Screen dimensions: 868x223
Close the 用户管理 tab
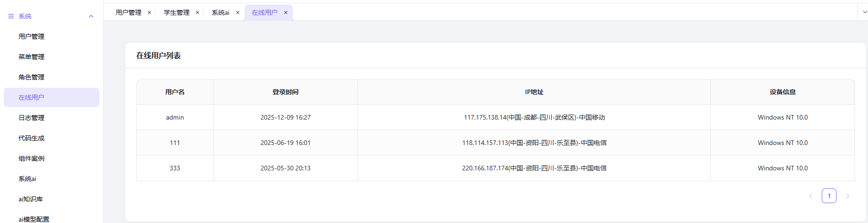coord(149,12)
